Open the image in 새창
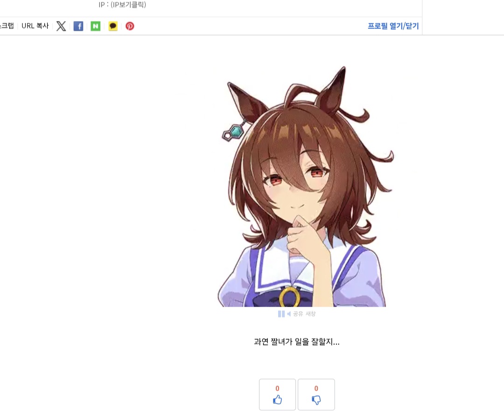Viewport: 504px width, 420px height. 310,314
